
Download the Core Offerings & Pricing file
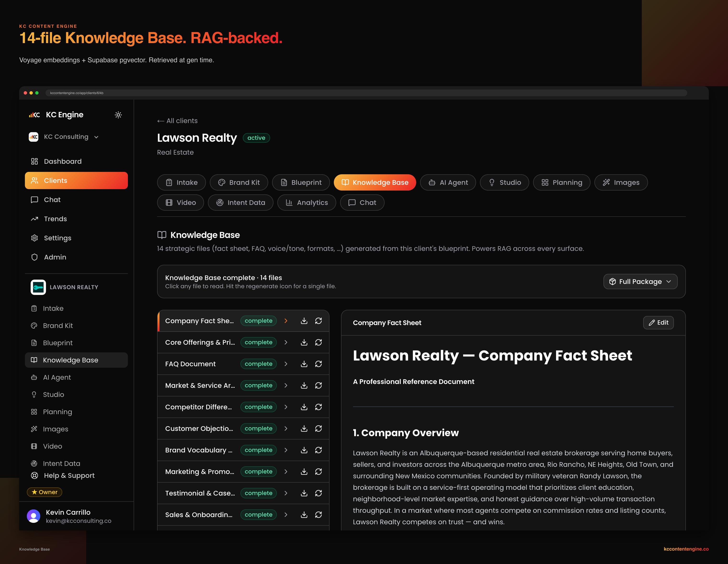pyautogui.click(x=304, y=343)
